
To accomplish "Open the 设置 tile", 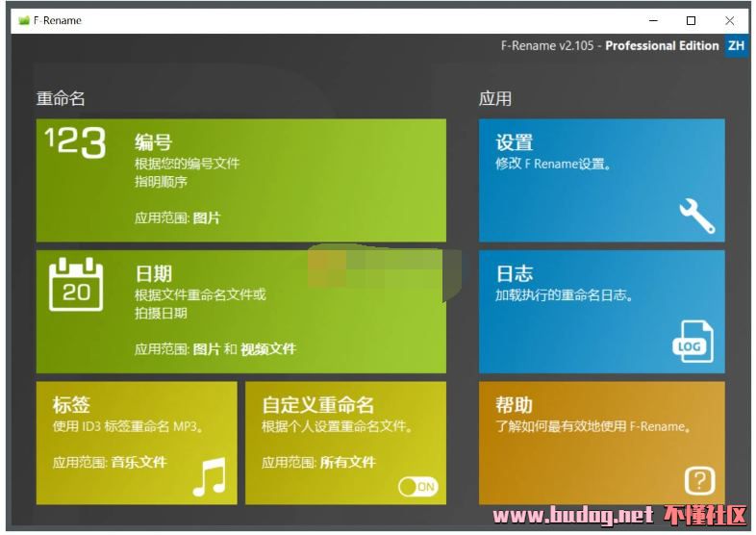I will click(602, 180).
